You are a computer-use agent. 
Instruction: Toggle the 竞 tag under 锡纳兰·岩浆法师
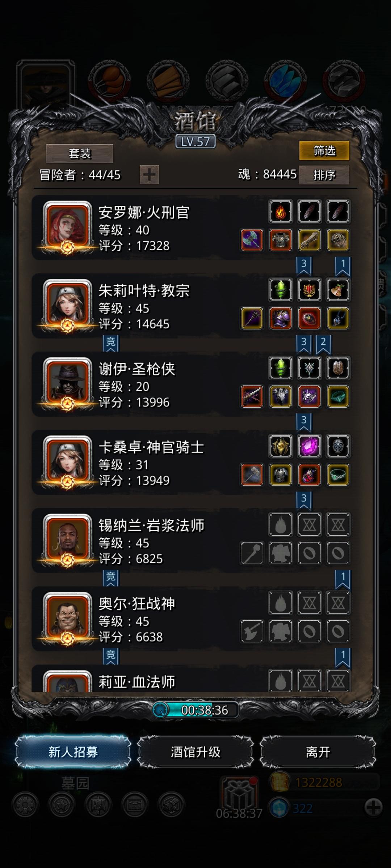(x=111, y=578)
